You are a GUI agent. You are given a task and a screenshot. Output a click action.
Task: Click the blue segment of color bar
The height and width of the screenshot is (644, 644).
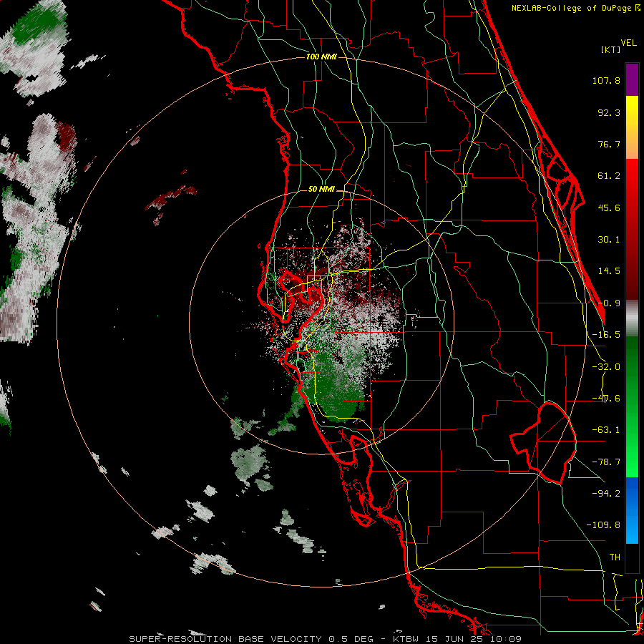632,510
